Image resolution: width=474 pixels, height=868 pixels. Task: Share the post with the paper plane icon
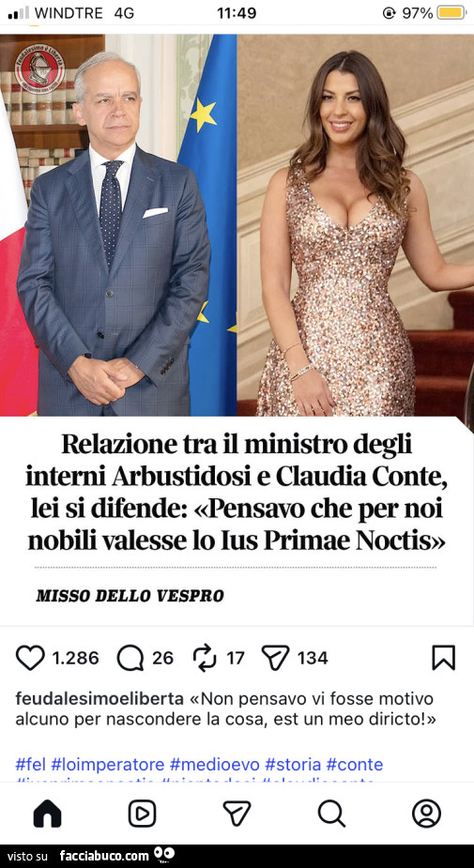tap(275, 658)
